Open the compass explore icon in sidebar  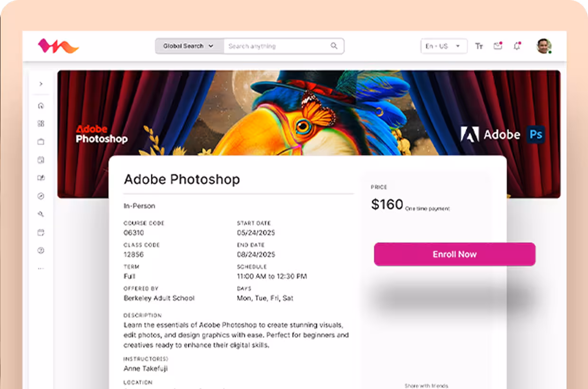click(41, 196)
